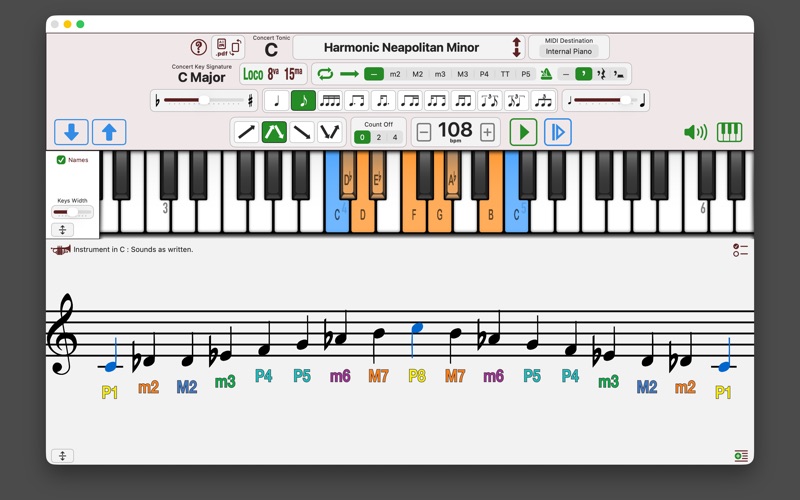The width and height of the screenshot is (800, 500).
Task: Adjust the Keys Width slider
Action: coord(72,212)
